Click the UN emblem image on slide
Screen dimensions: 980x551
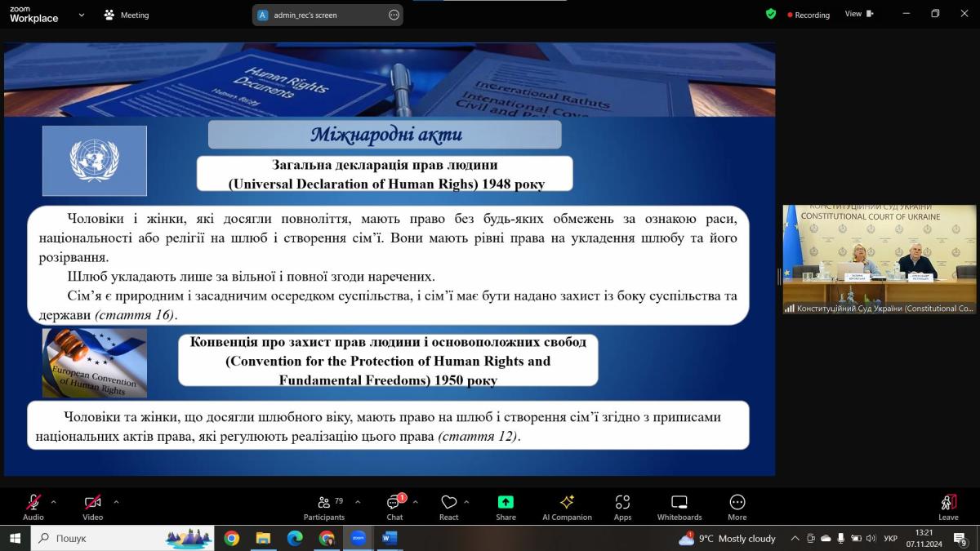[x=95, y=161]
